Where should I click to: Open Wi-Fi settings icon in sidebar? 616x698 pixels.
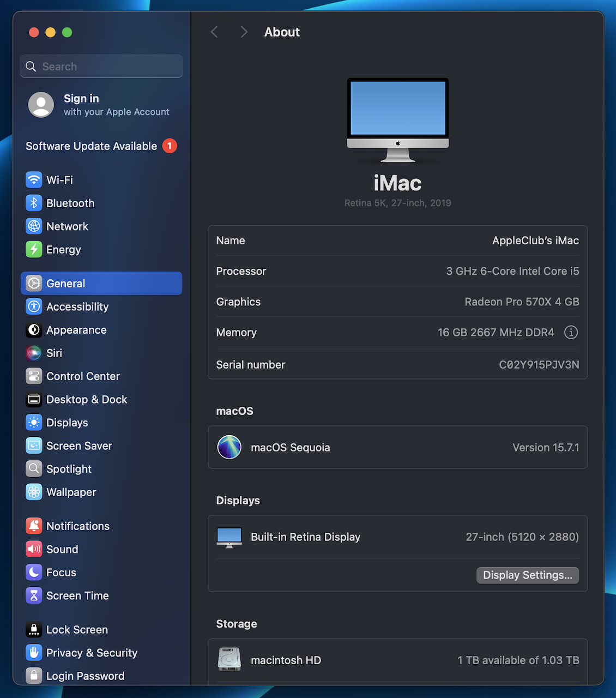tap(34, 180)
